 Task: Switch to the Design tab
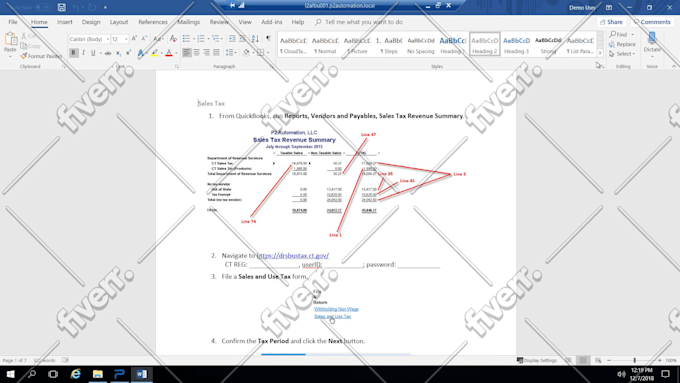tap(91, 22)
